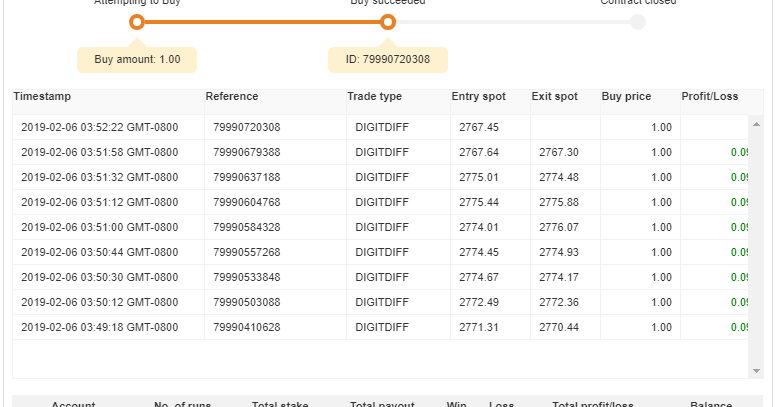Click timestamp 2019-02-06 03:50:12 GMT-0800

click(99, 302)
